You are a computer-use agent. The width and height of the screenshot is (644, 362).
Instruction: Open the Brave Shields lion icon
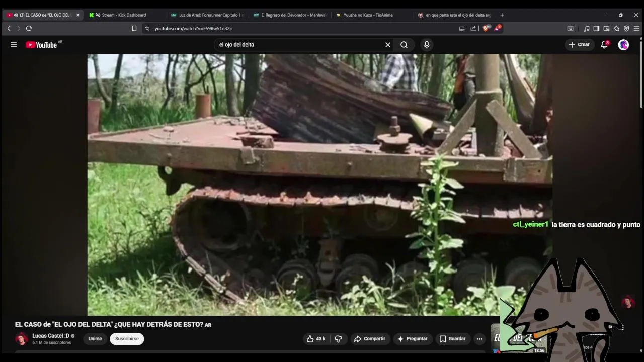point(486,29)
